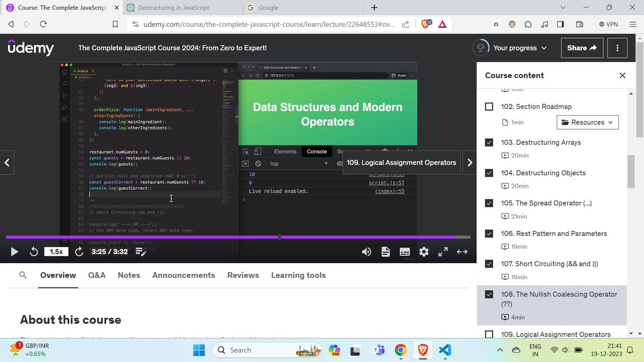Rewind the video five seconds
The width and height of the screenshot is (644, 362).
33,252
